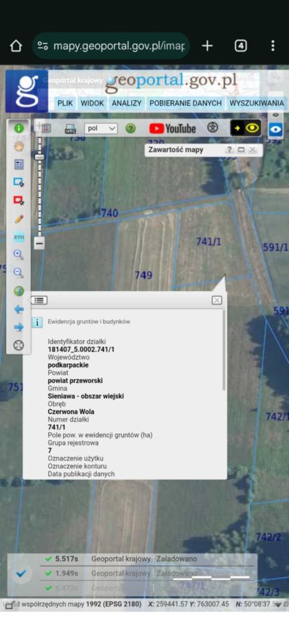The width and height of the screenshot is (289, 644).
Task: Go to next map view arrow
Action: 19,327
